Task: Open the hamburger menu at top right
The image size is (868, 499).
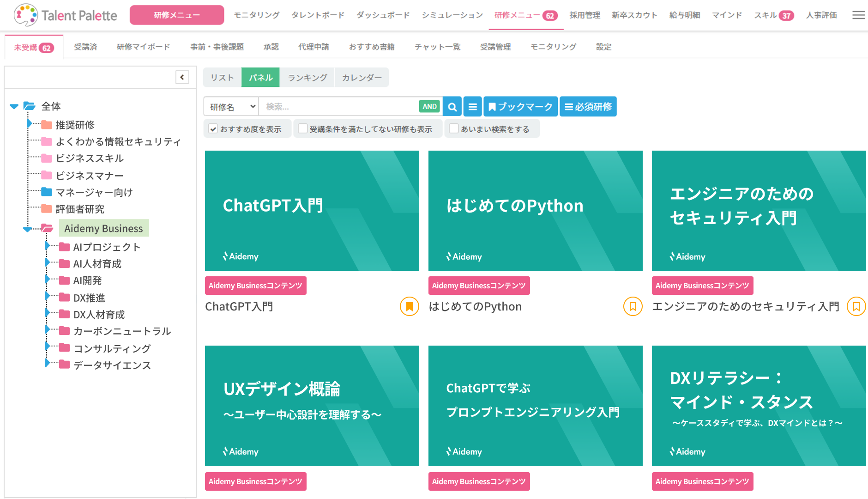Action: (858, 15)
